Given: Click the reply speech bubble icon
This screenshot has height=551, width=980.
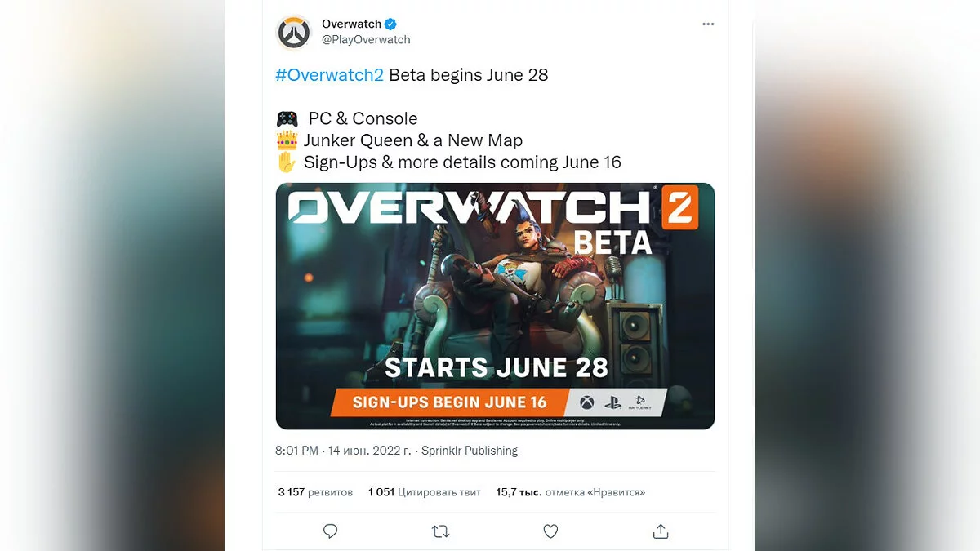Looking at the screenshot, I should click(x=330, y=531).
